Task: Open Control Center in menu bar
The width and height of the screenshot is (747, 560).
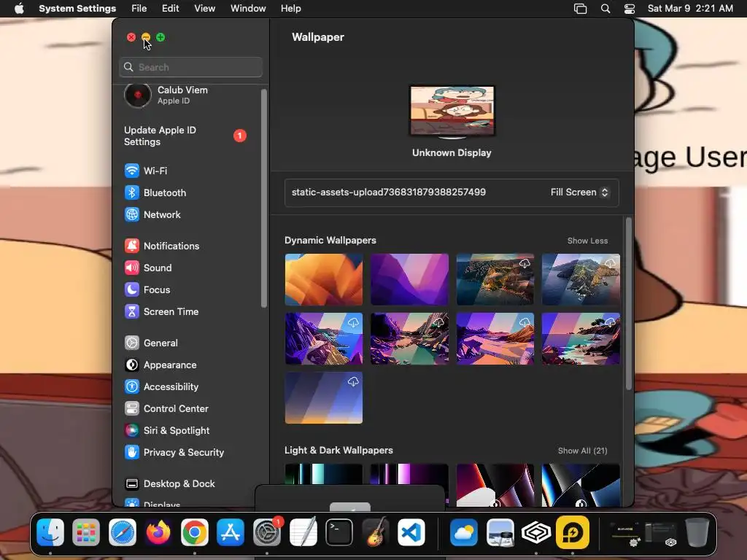Action: (x=630, y=9)
